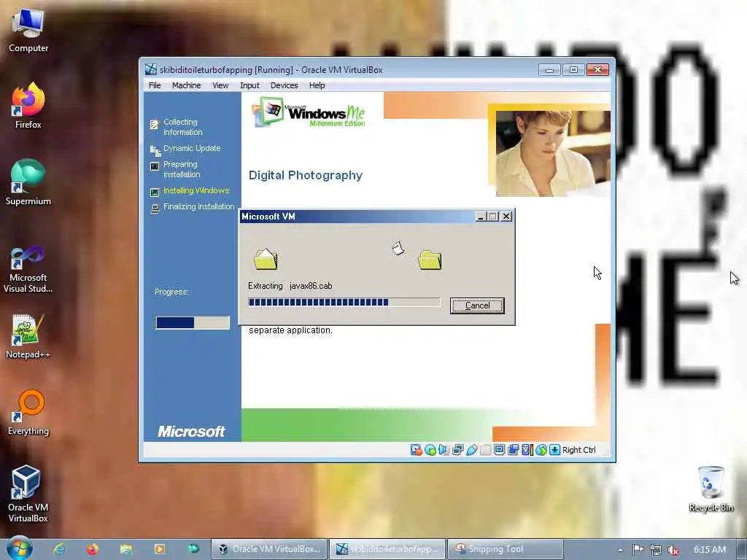The height and width of the screenshot is (560, 747).
Task: Click source open-folder icon in Microsoft VM dialog
Action: (266, 259)
